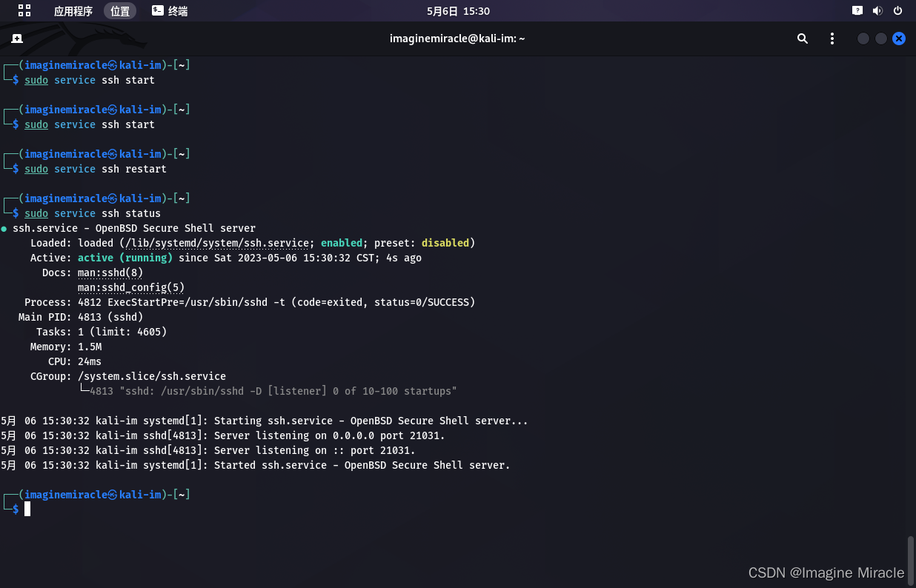Maximize the terminal window
This screenshot has width=916, height=588.
point(881,39)
